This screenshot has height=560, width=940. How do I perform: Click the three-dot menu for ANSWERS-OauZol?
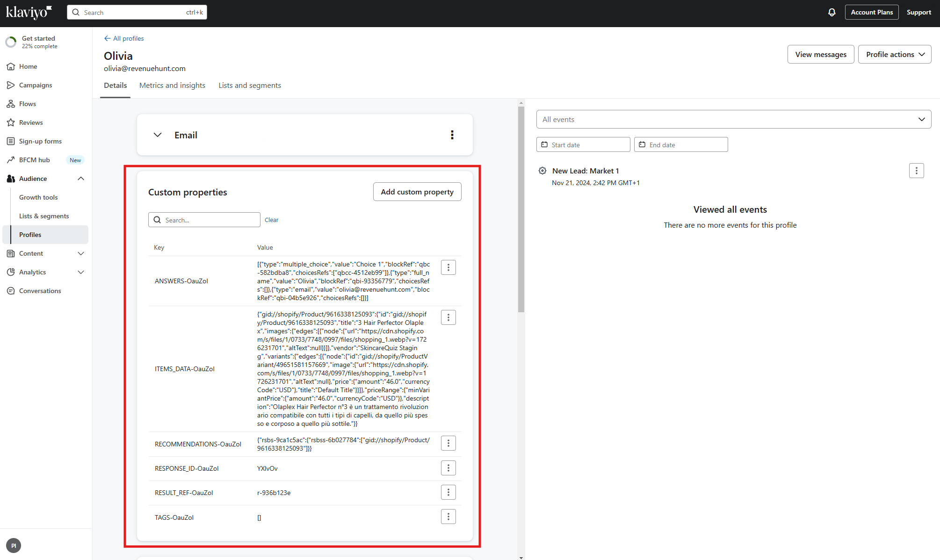(x=448, y=267)
